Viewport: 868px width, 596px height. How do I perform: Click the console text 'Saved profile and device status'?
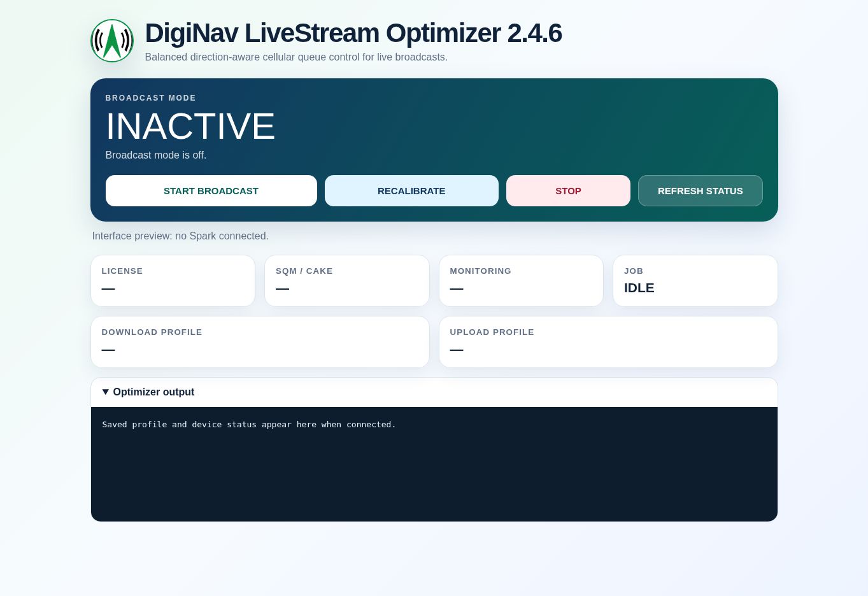click(x=180, y=425)
